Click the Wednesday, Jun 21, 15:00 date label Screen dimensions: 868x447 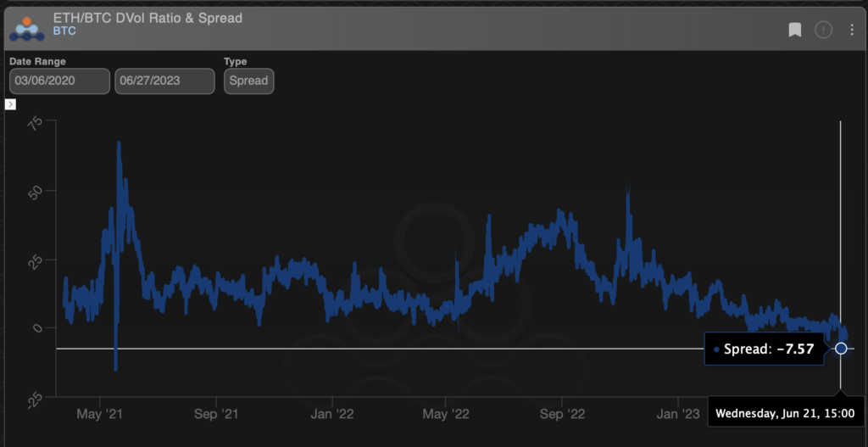pyautogui.click(x=784, y=415)
